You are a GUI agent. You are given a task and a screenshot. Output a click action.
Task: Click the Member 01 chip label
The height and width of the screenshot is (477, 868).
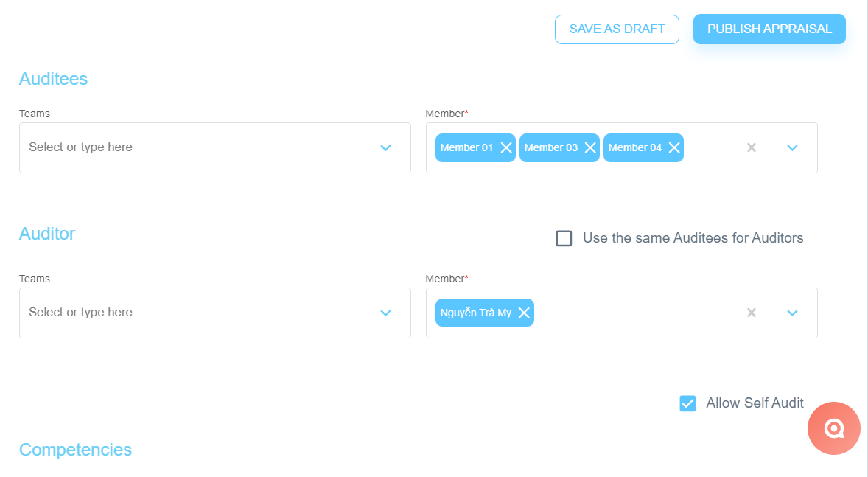point(466,147)
